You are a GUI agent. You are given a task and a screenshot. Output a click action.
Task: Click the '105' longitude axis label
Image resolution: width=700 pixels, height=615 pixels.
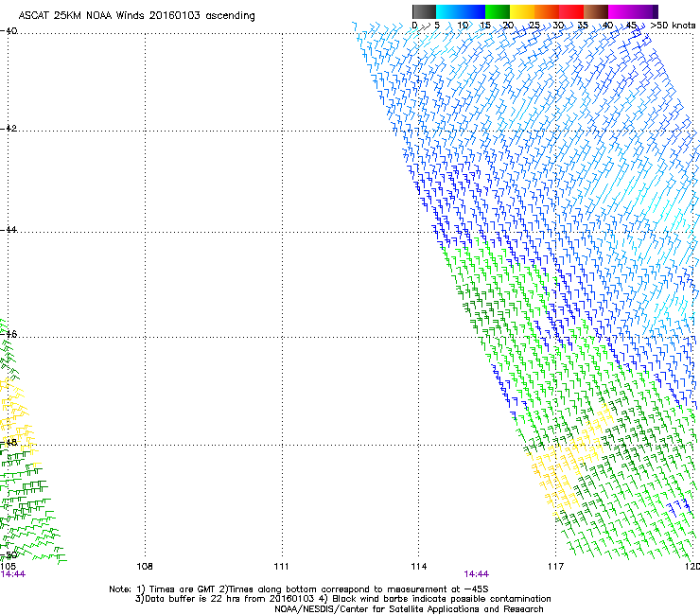8,567
